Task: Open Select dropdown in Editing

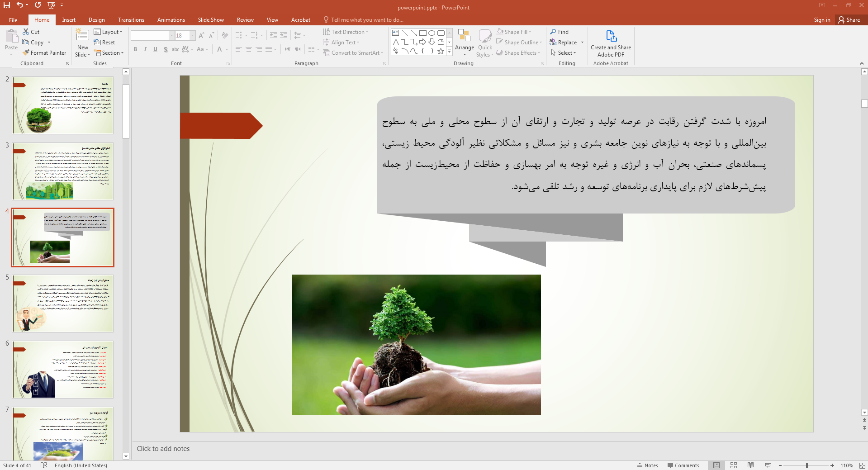Action: click(x=563, y=52)
